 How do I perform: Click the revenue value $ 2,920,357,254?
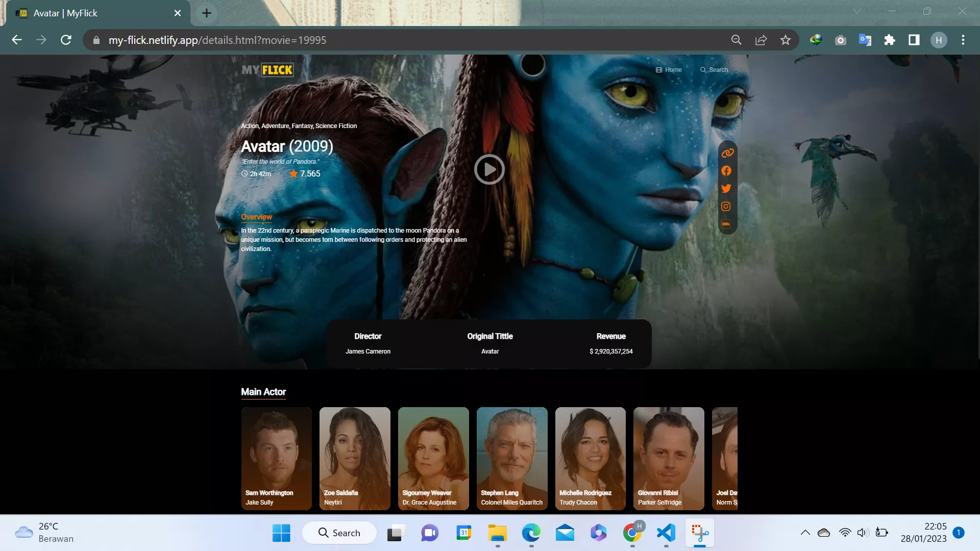pyautogui.click(x=611, y=352)
